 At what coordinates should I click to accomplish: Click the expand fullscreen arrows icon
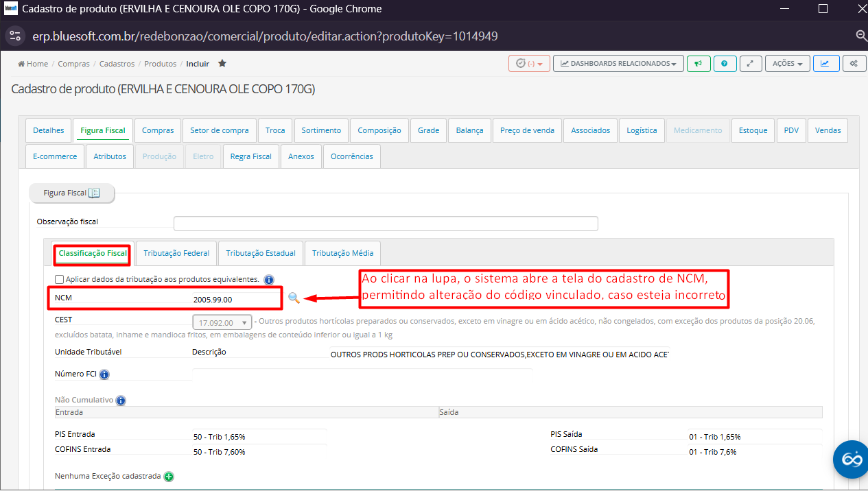pos(750,64)
